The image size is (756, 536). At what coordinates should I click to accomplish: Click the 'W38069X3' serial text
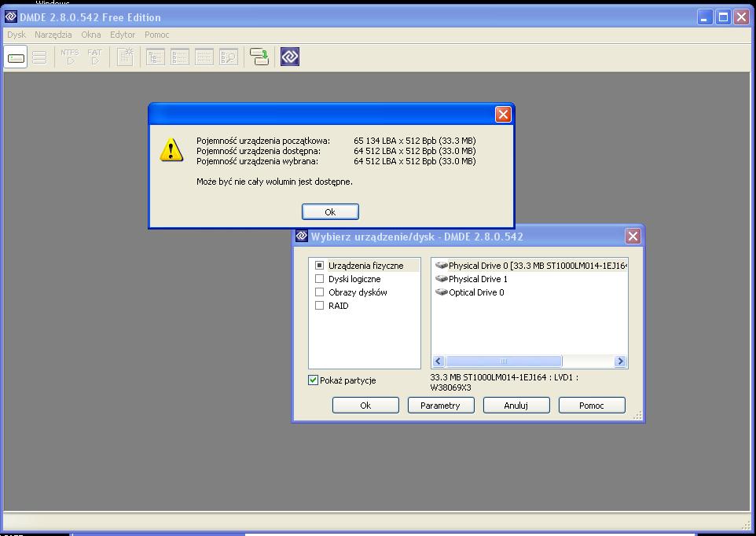[451, 387]
